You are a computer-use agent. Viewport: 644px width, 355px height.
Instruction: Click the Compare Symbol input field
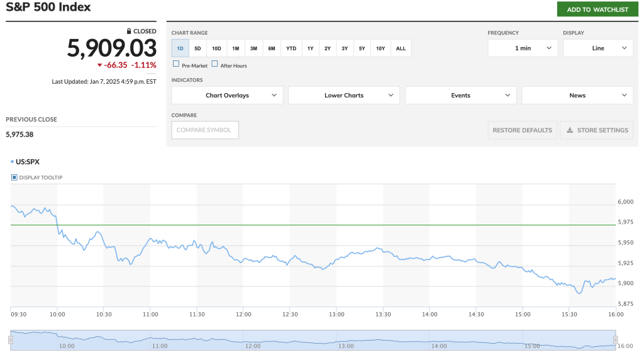[205, 130]
